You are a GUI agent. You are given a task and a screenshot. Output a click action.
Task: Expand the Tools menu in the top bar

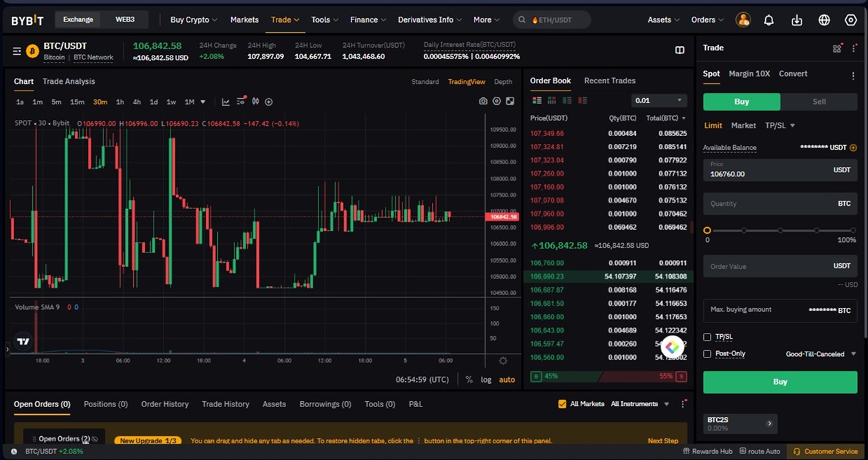coord(324,20)
